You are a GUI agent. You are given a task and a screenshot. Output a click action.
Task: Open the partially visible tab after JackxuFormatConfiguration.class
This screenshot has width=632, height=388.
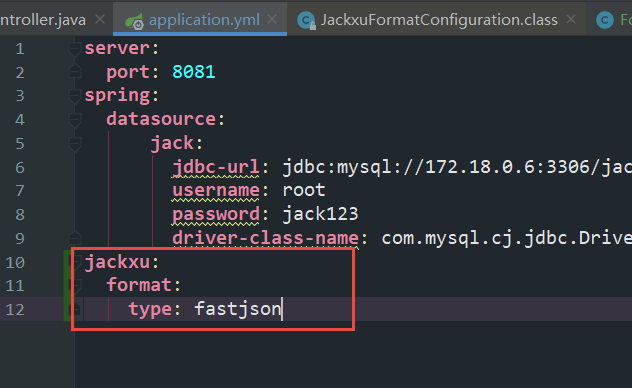pos(613,20)
